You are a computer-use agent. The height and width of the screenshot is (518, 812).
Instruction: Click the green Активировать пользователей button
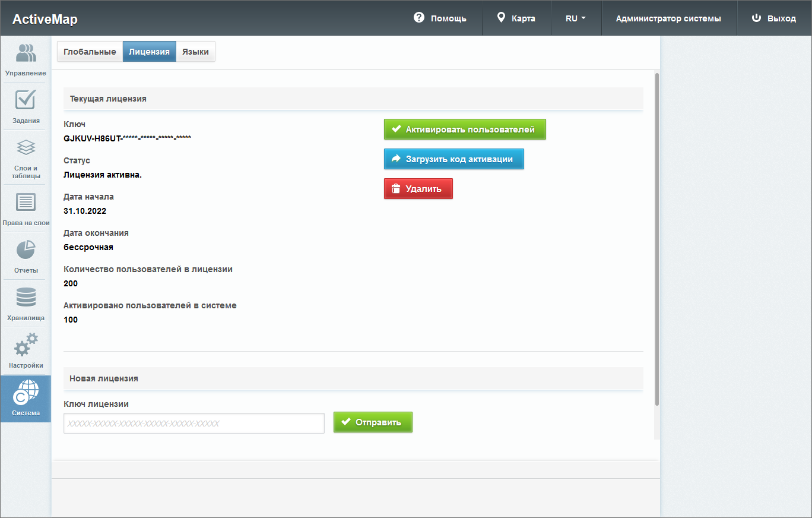[x=464, y=129]
